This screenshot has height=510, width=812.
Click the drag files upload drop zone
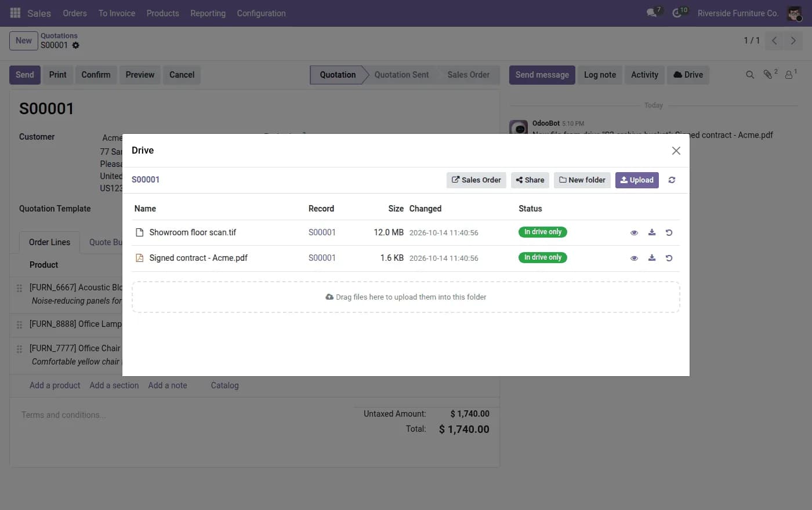point(406,297)
